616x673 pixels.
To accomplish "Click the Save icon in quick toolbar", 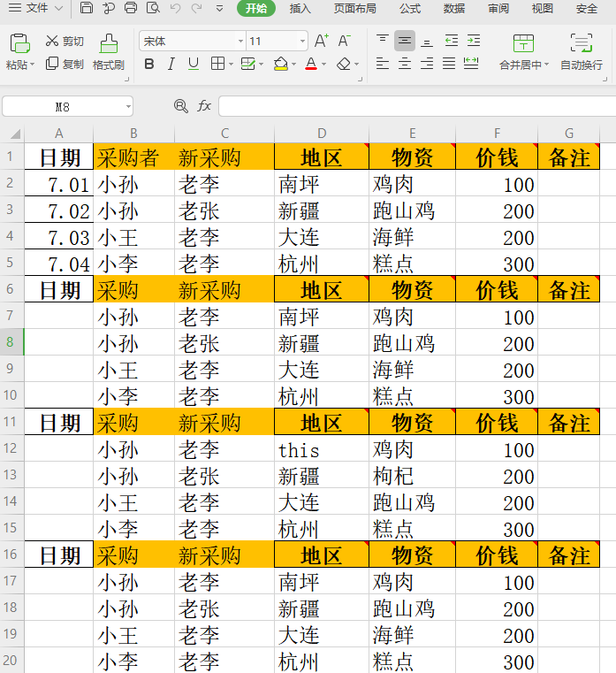I will [x=87, y=8].
